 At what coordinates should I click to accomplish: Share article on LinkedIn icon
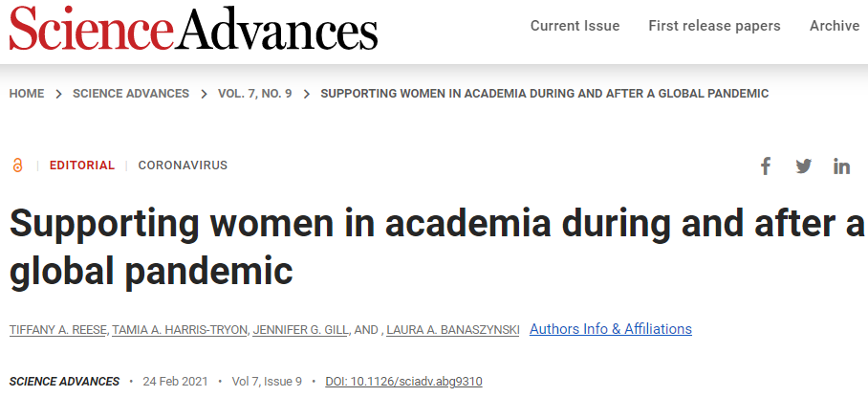tap(842, 166)
